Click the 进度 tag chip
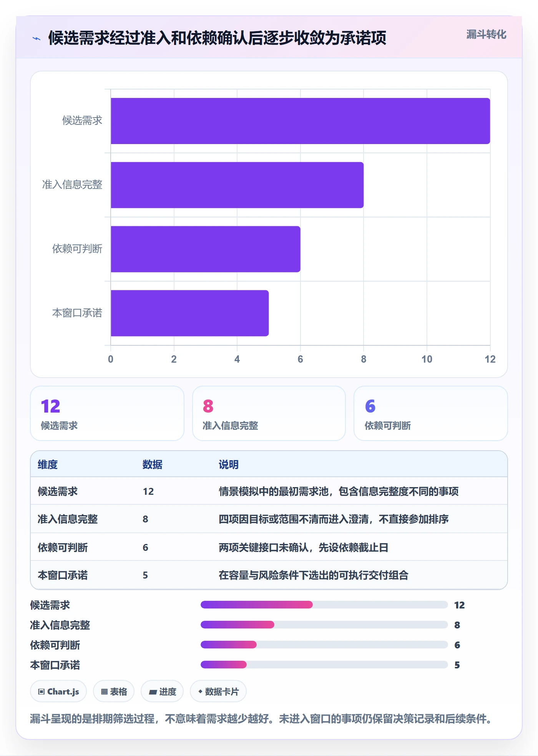 point(162,691)
